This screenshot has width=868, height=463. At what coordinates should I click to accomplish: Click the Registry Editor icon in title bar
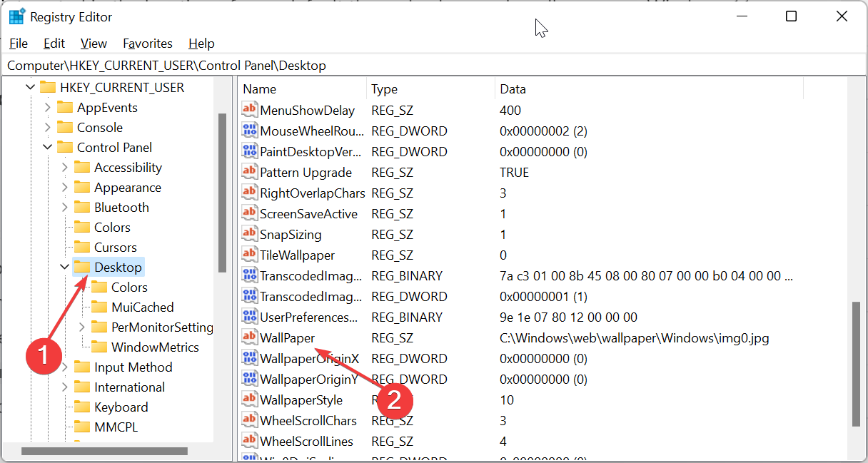[16, 15]
